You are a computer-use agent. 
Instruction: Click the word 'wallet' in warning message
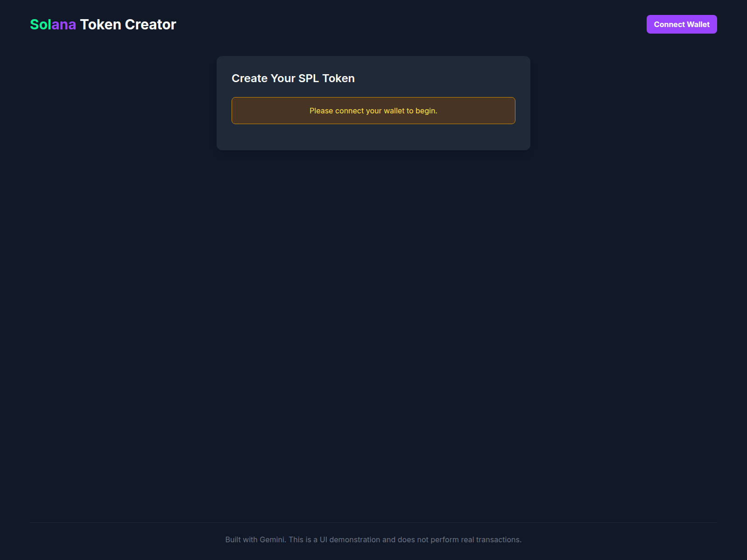coord(394,111)
